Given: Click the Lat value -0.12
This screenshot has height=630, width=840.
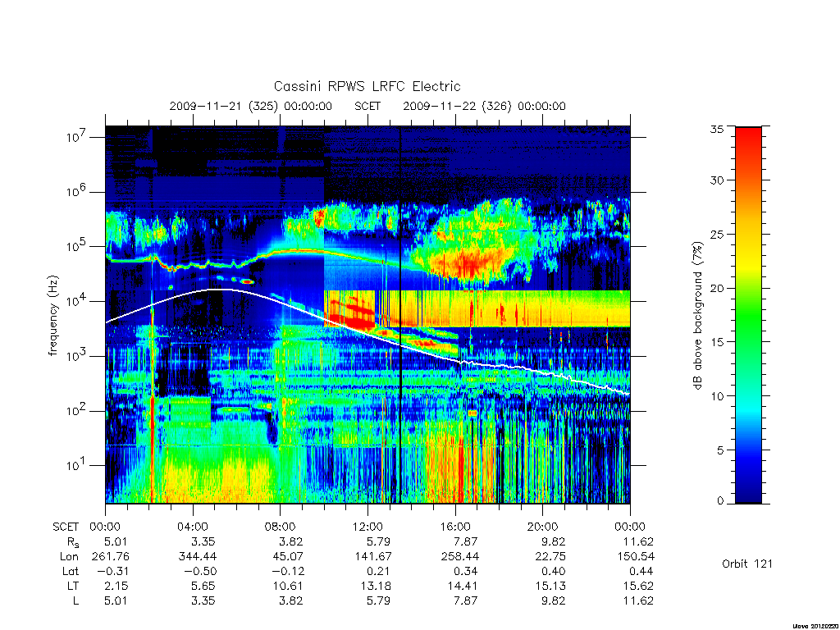Looking at the screenshot, I should click(288, 572).
